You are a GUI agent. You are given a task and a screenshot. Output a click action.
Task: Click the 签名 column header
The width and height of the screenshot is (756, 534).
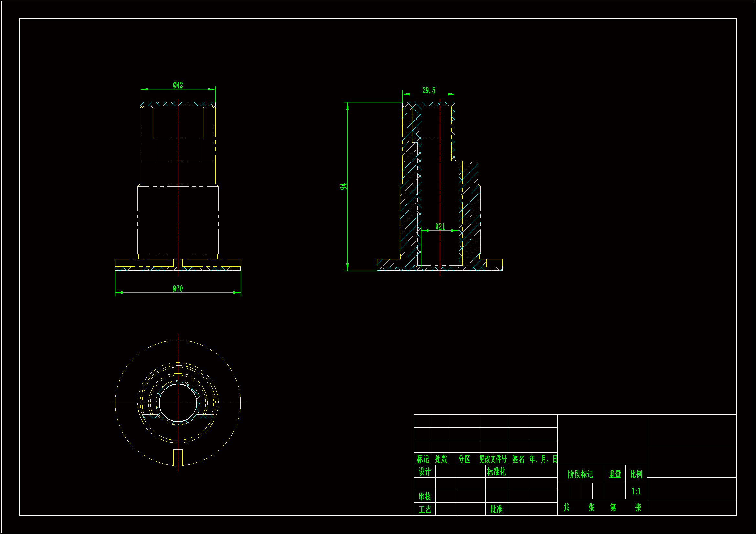(x=518, y=459)
